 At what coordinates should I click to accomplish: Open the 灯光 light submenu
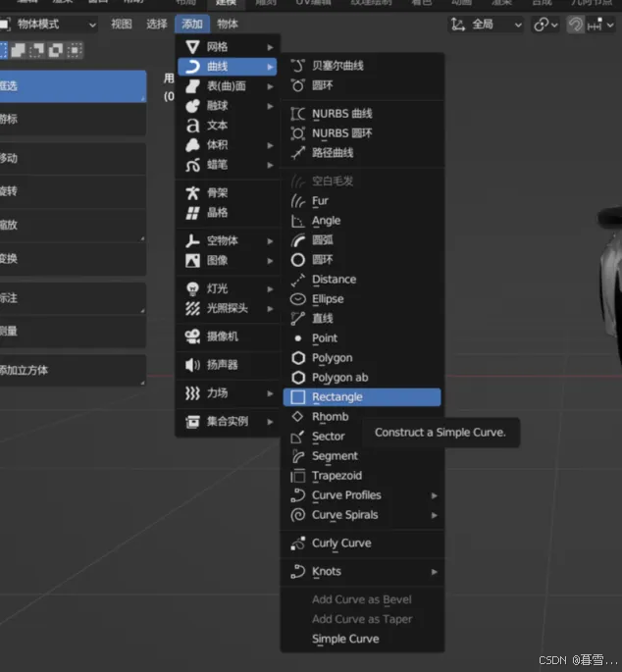228,289
